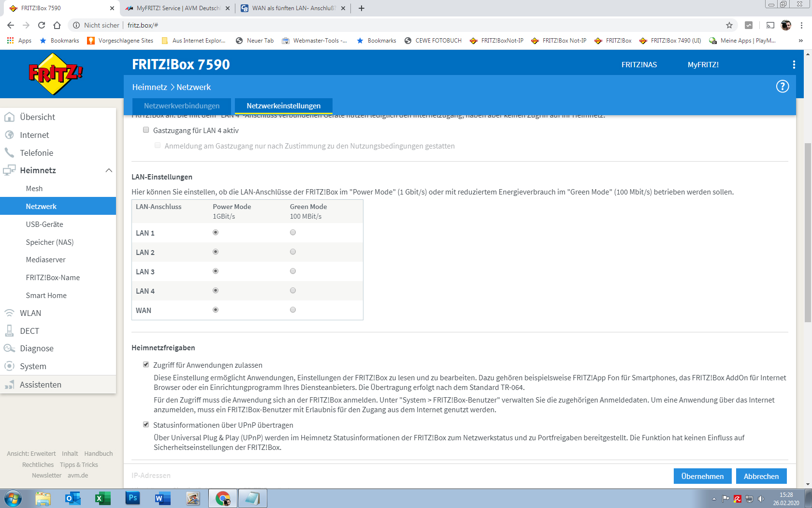Click the page vertical scrollbar thumb
This screenshot has height=508, width=812.
[x=808, y=232]
